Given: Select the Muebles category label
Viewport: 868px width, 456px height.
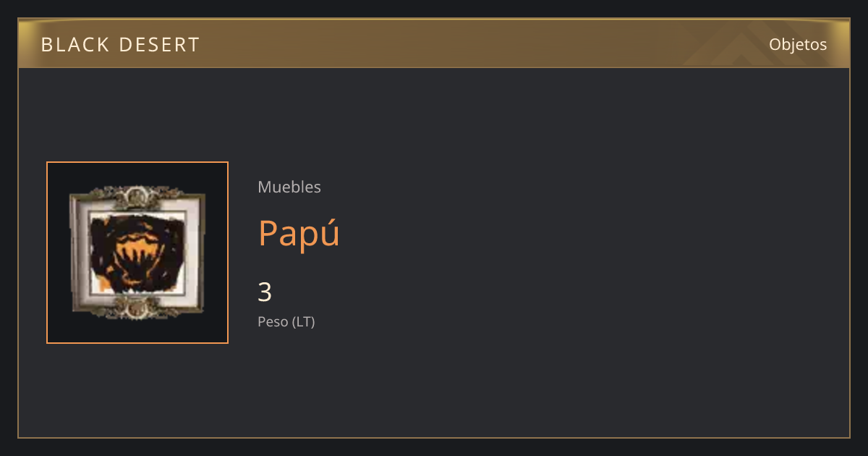Looking at the screenshot, I should pos(289,187).
